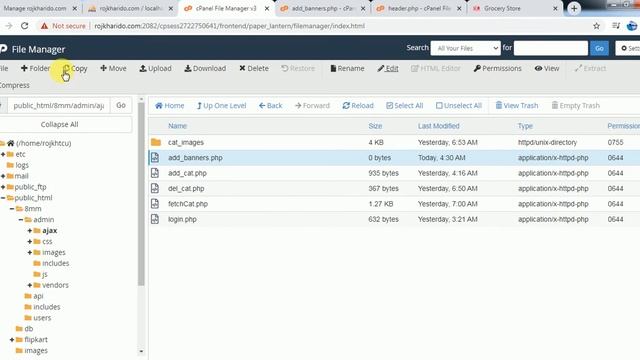Click the path Go button
The width and height of the screenshot is (640, 360).
tap(121, 105)
